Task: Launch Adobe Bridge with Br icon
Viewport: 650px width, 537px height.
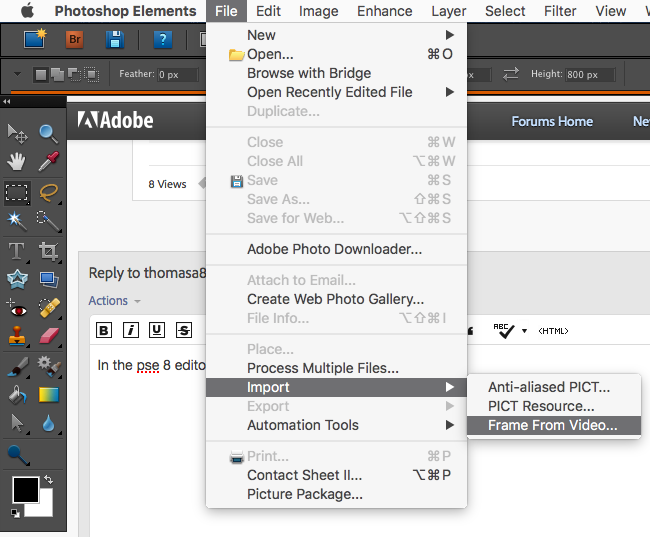Action: click(75, 39)
